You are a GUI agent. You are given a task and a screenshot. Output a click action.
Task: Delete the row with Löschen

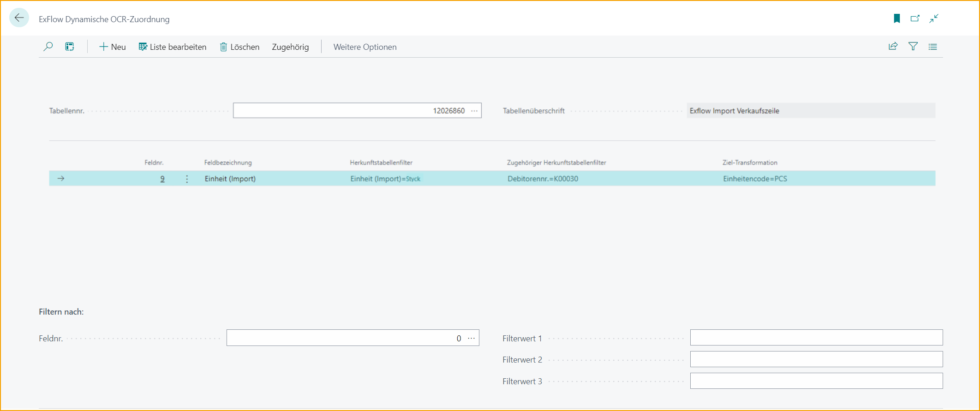pos(239,47)
